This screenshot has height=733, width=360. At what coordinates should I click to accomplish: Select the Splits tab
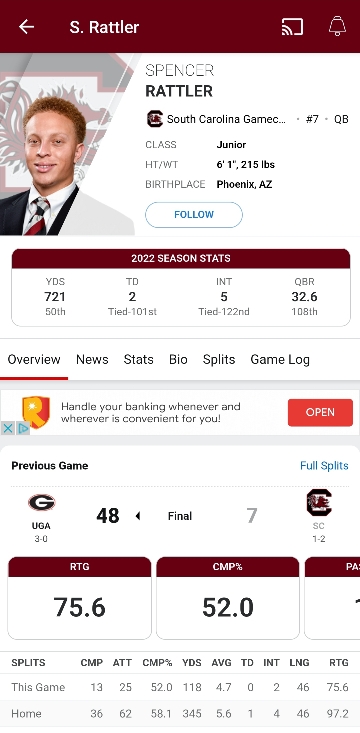pyautogui.click(x=219, y=359)
